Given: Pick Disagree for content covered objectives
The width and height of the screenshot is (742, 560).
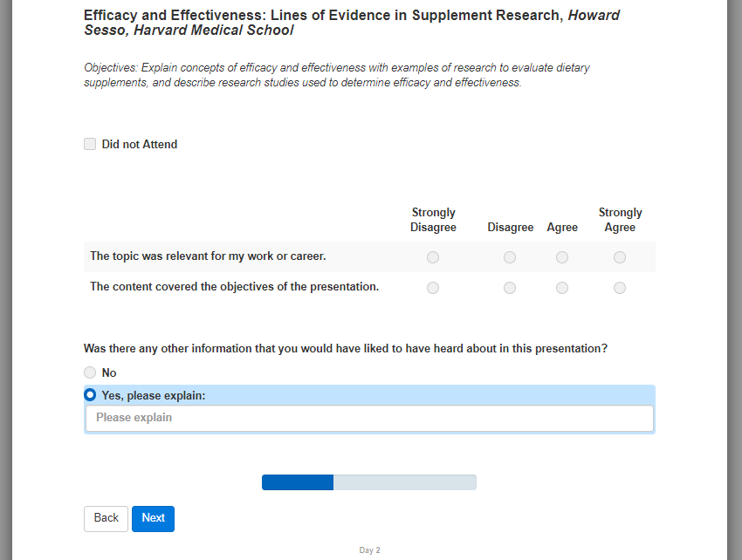Looking at the screenshot, I should coord(510,288).
